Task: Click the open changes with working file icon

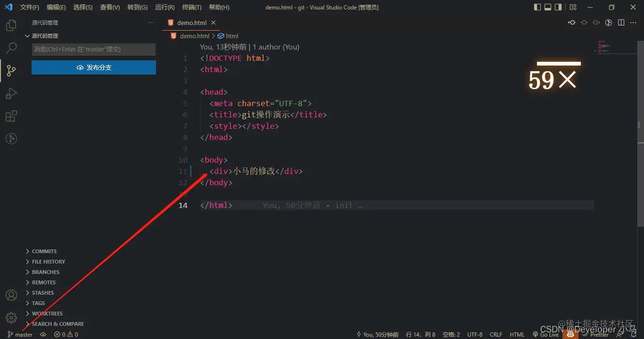Action: 584,23
